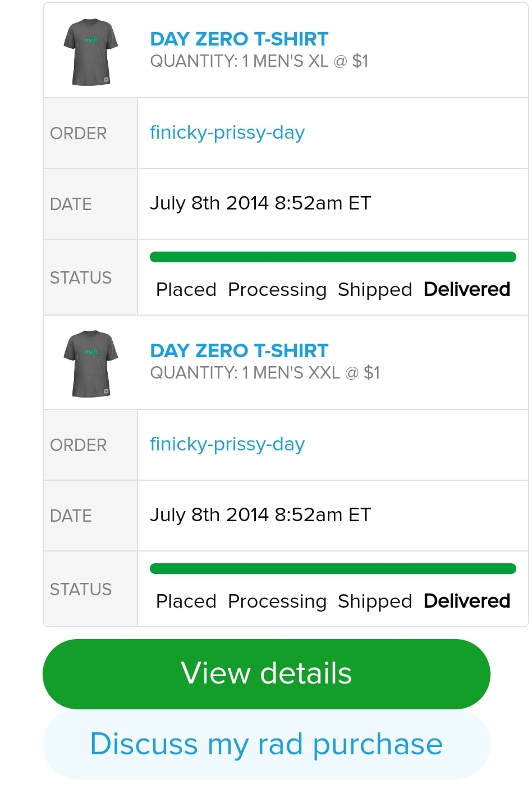The image size is (532, 793).
Task: Click the first order's date July 8th 2014
Action: pyautogui.click(x=260, y=203)
